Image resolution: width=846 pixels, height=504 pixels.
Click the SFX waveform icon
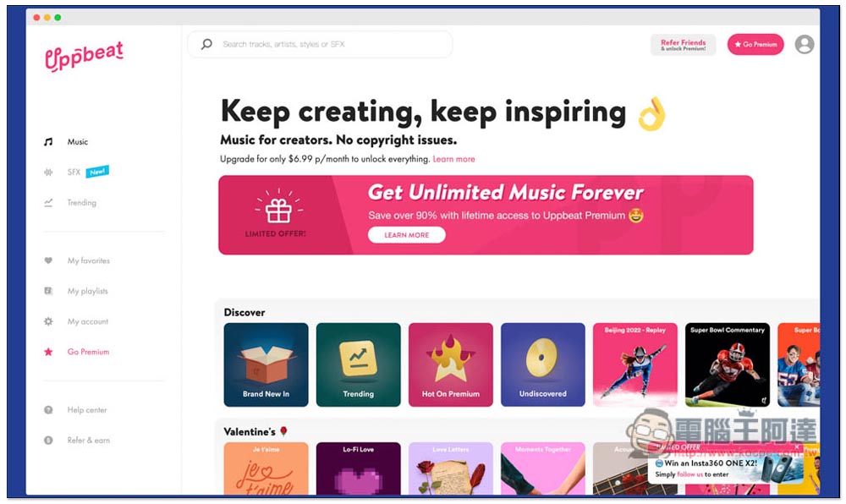[48, 172]
